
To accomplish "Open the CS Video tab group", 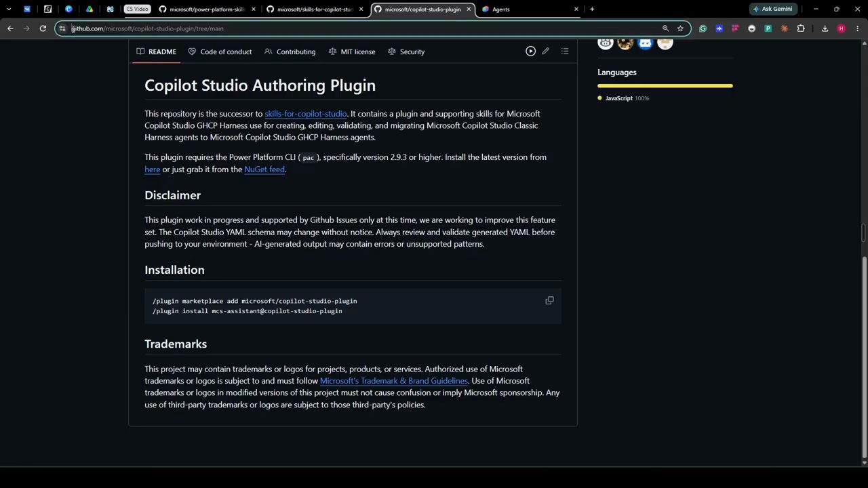I will [x=137, y=9].
